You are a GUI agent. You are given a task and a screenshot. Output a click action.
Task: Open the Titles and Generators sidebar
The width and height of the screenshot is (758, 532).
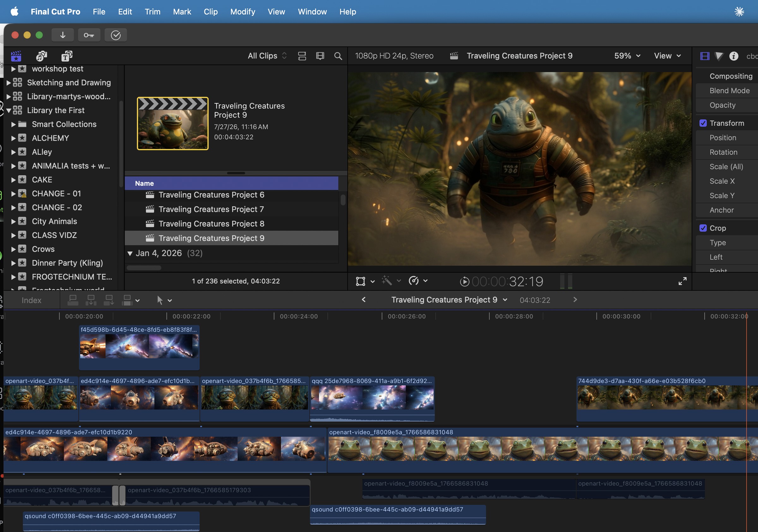(67, 56)
